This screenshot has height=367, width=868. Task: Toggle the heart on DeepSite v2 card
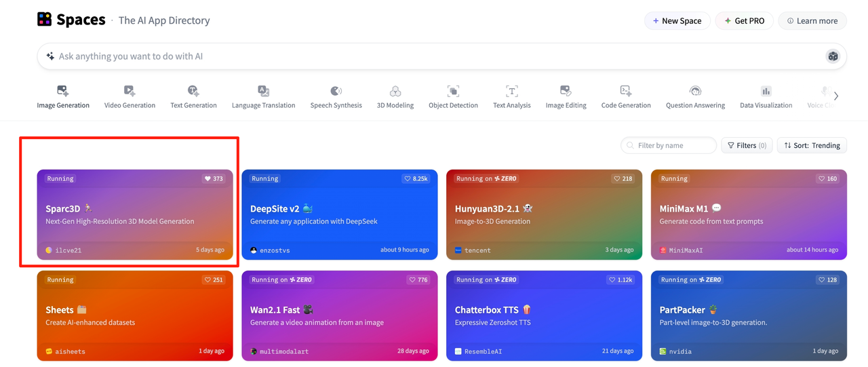pos(416,179)
